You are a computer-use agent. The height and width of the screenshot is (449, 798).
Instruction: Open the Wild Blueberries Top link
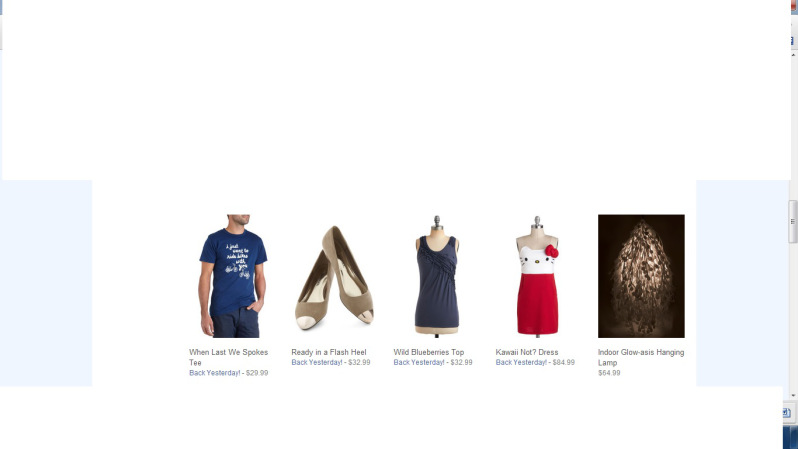429,352
